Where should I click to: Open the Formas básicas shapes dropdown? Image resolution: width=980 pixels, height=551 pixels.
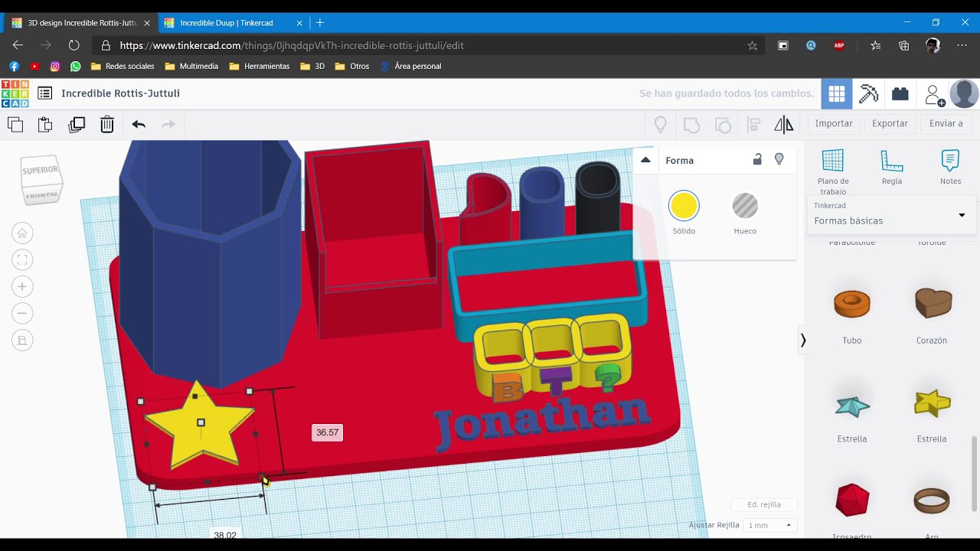[x=890, y=215]
